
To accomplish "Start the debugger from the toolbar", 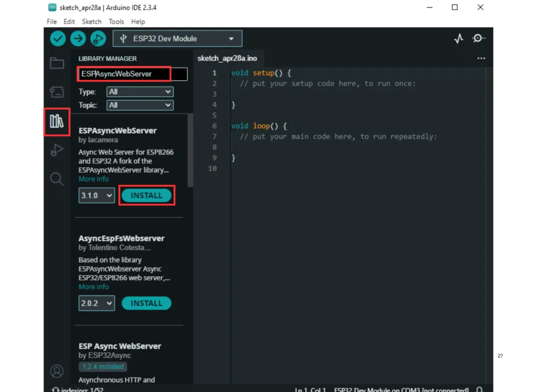I will 98,38.
